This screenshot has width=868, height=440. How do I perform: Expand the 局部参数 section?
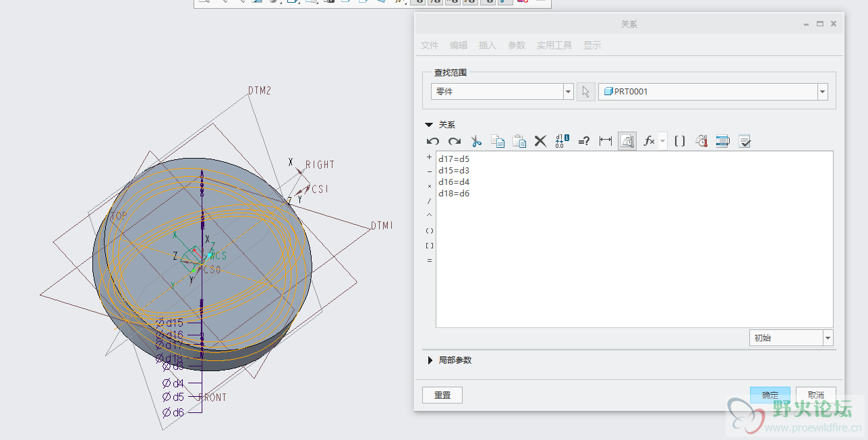(430, 360)
